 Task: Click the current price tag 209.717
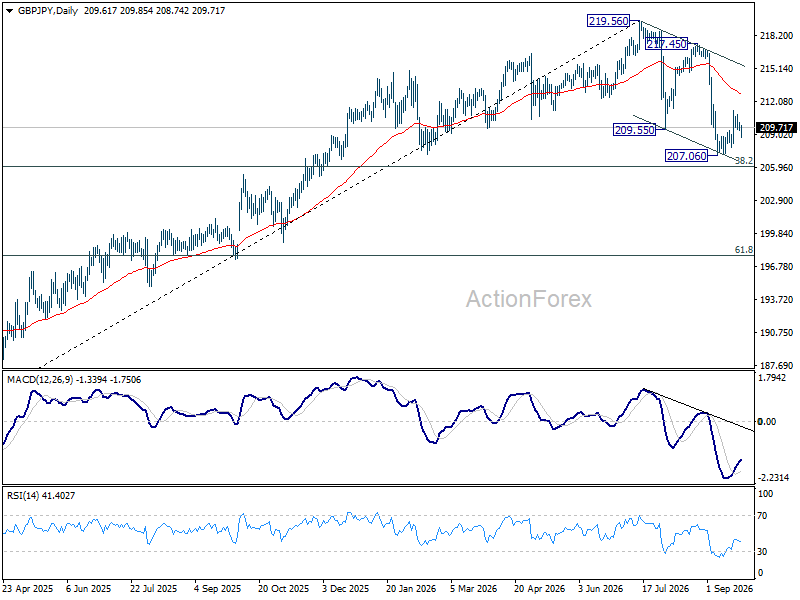pyautogui.click(x=777, y=128)
